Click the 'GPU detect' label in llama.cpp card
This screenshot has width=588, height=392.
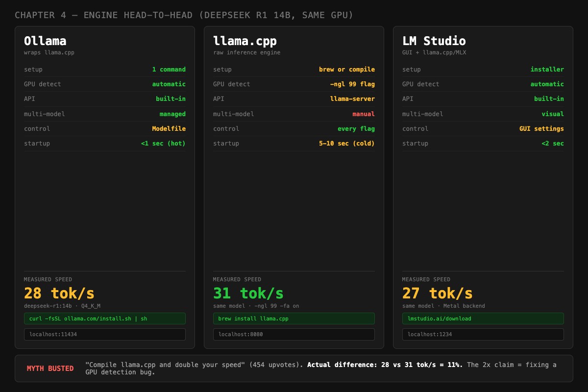pyautogui.click(x=232, y=84)
